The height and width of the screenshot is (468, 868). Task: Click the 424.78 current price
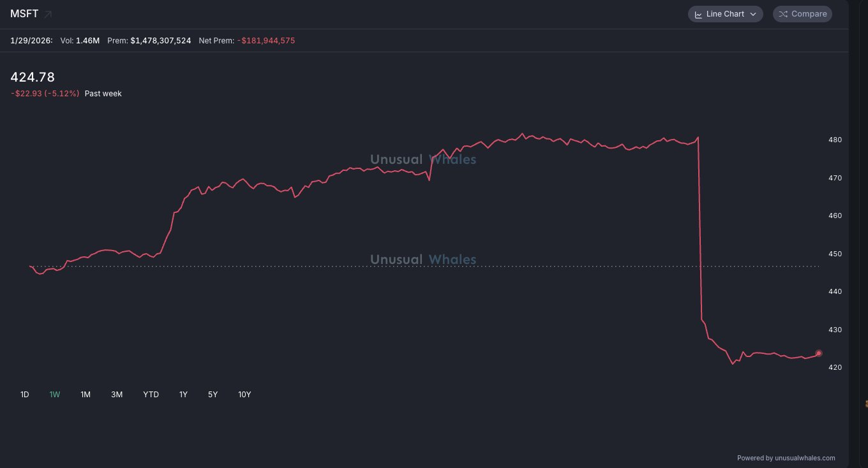[33, 77]
